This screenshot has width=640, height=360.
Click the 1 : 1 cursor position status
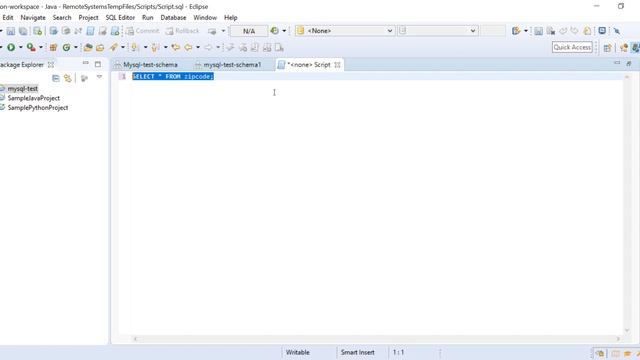[x=398, y=352]
